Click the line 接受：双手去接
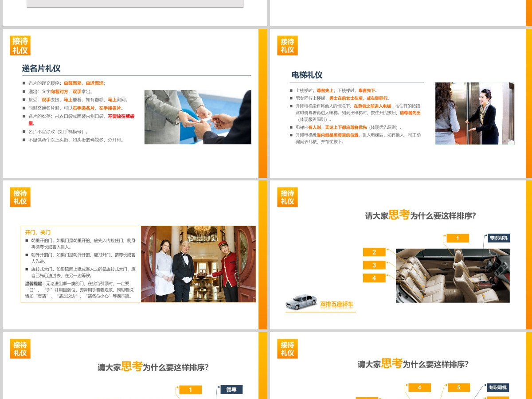 [x=78, y=100]
